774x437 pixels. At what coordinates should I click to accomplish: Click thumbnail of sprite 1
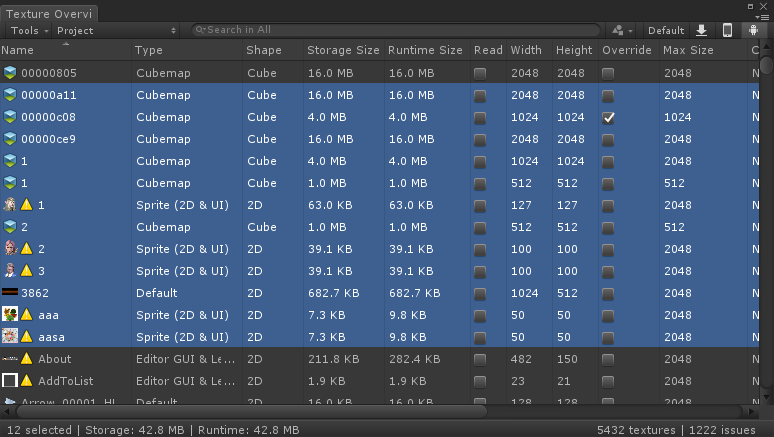(x=10, y=205)
